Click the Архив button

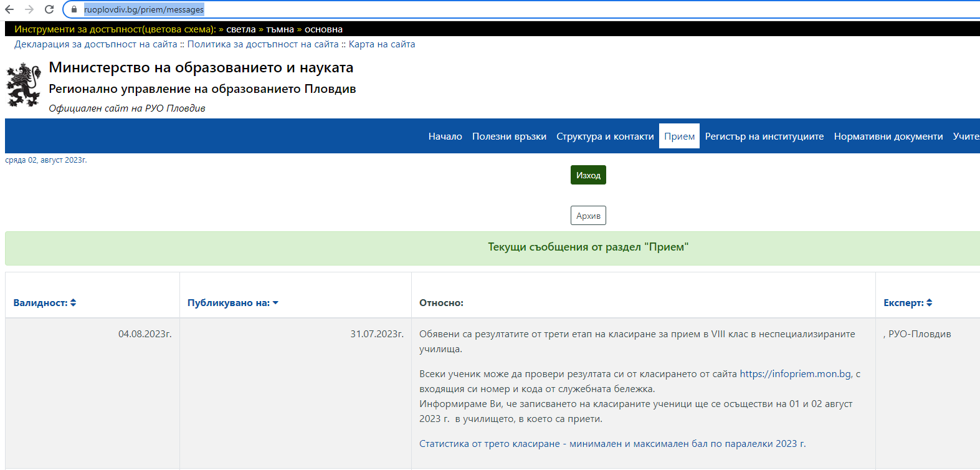click(588, 216)
